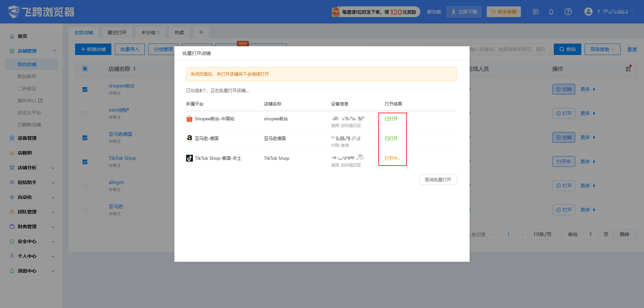Switch to the 全部店铺 tab
This screenshot has width=644, height=308.
(x=84, y=33)
